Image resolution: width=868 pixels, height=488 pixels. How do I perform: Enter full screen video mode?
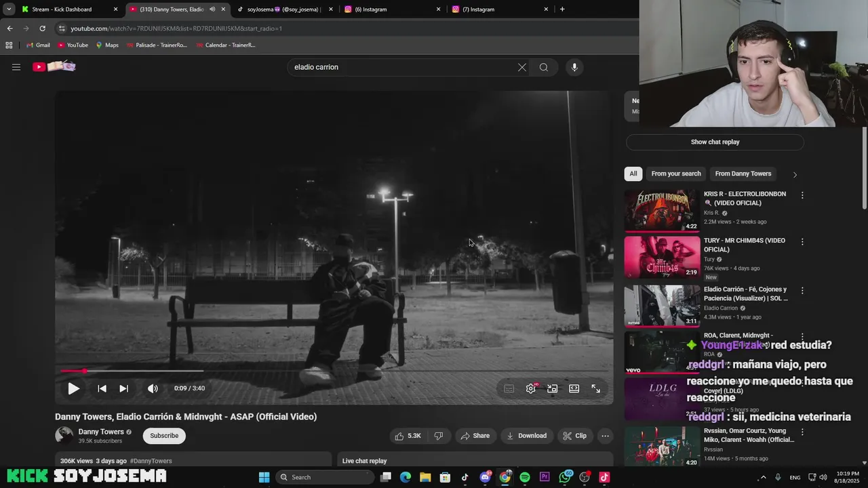click(x=595, y=388)
